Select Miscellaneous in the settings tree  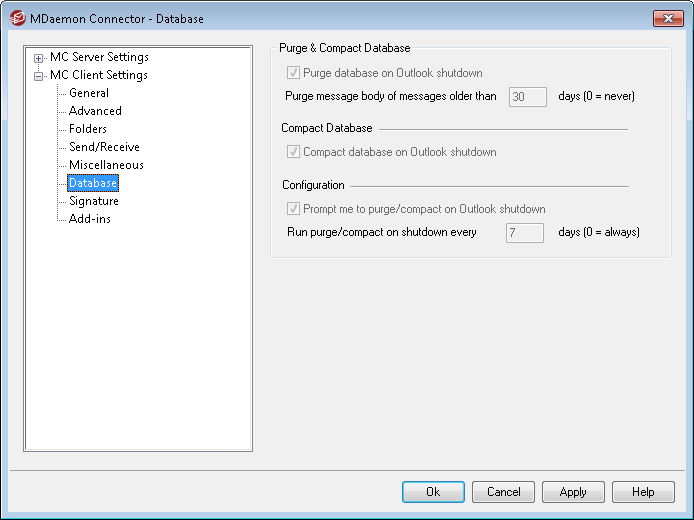pos(106,165)
